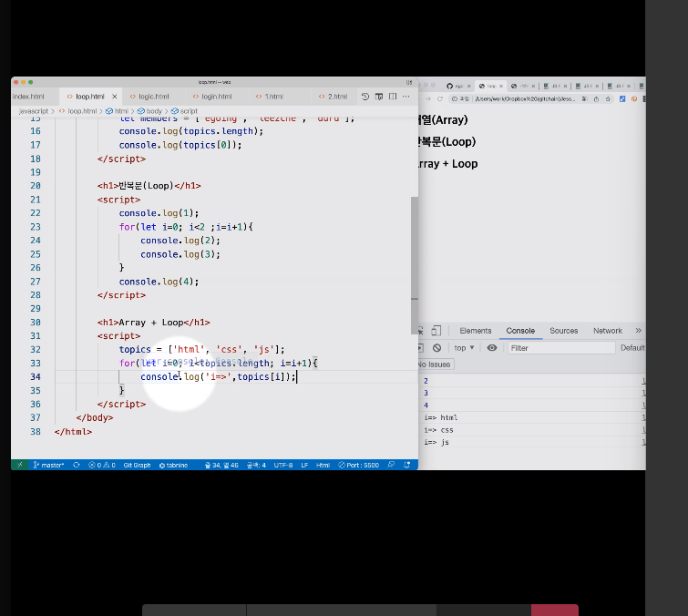688x616 pixels.
Task: Open the Network tab in DevTools
Action: click(608, 331)
